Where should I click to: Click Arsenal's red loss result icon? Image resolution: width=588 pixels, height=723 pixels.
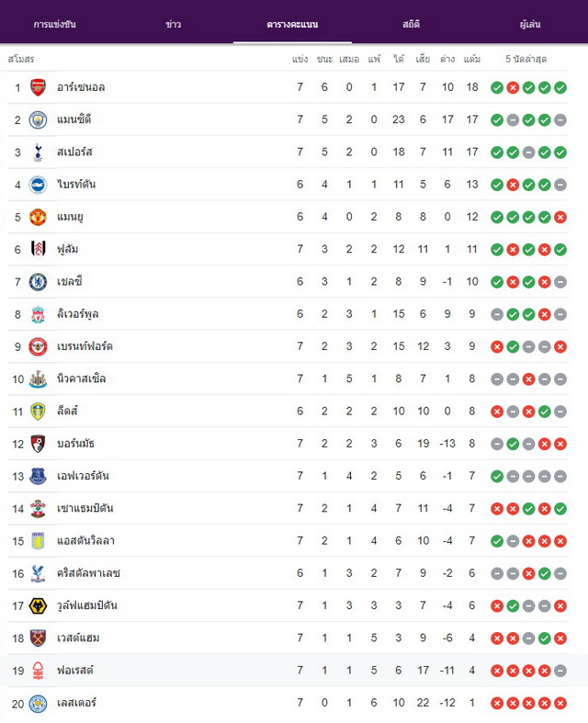tap(513, 87)
